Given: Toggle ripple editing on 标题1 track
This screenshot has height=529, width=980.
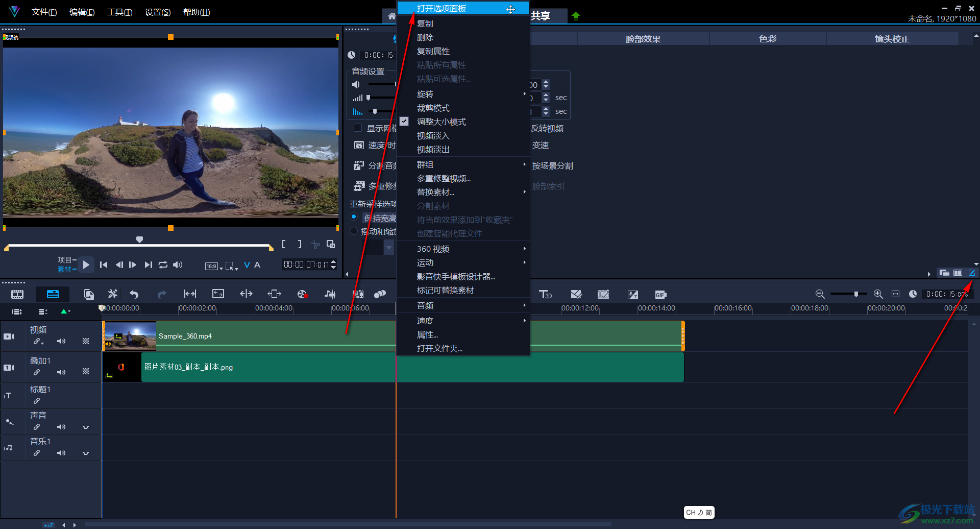Looking at the screenshot, I should 37,401.
